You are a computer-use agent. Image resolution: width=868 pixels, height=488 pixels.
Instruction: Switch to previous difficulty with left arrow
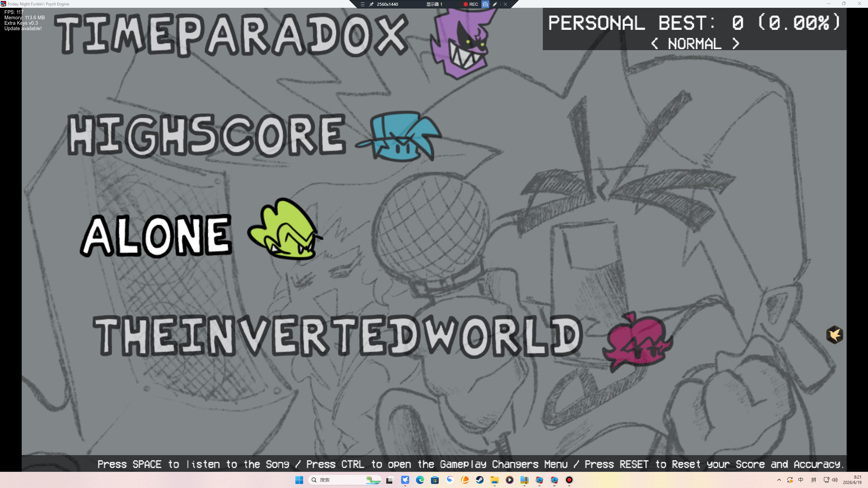[x=654, y=44]
